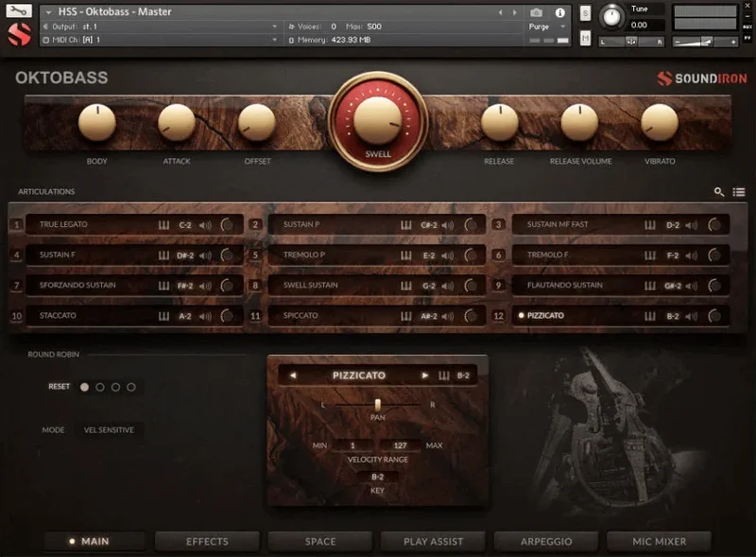
Task: Open the instrument name dropdown arrow
Action: (x=49, y=12)
